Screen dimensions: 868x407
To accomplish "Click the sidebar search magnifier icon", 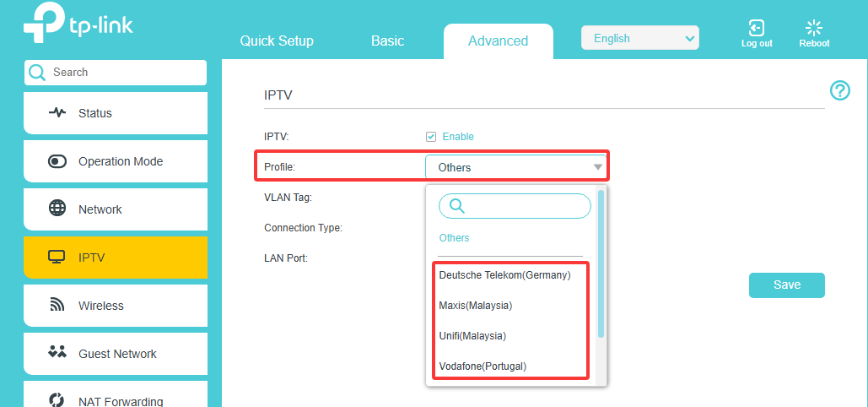I will pyautogui.click(x=37, y=72).
